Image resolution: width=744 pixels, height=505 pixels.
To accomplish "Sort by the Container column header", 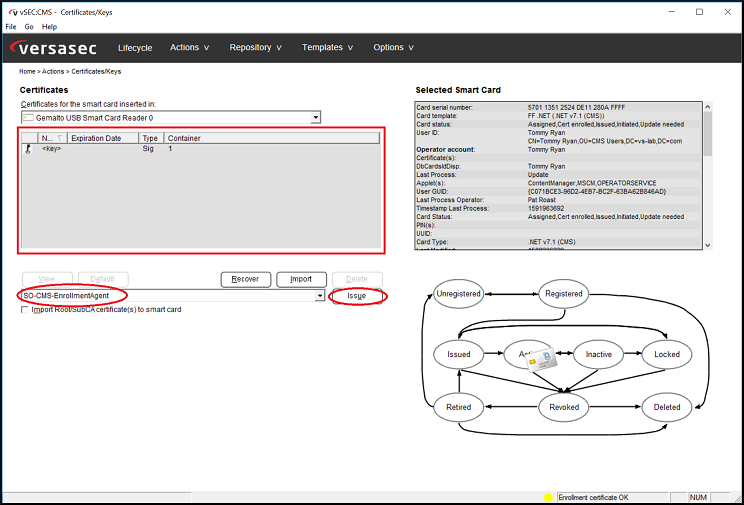I will coord(272,138).
